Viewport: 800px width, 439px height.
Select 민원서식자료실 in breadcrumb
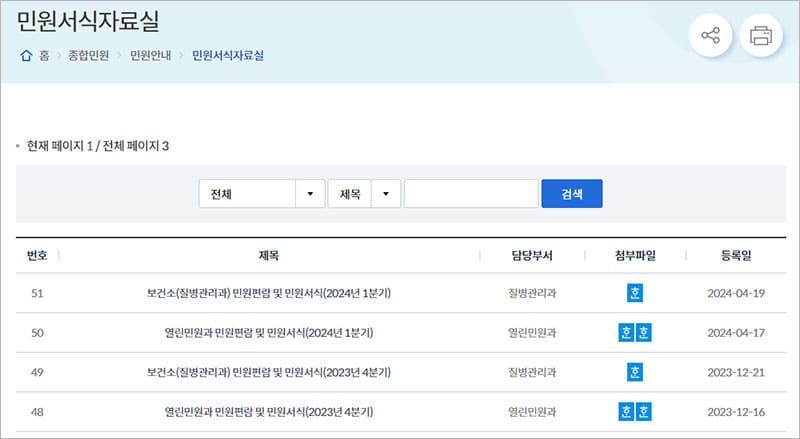(228, 56)
